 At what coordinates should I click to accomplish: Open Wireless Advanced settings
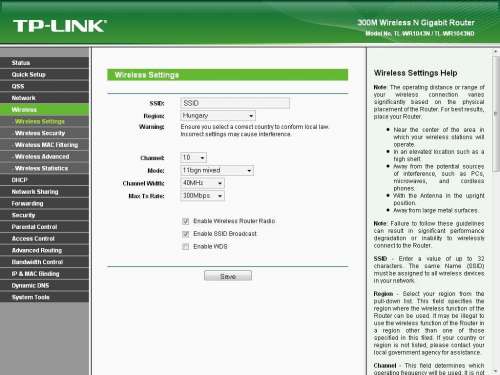(x=44, y=156)
